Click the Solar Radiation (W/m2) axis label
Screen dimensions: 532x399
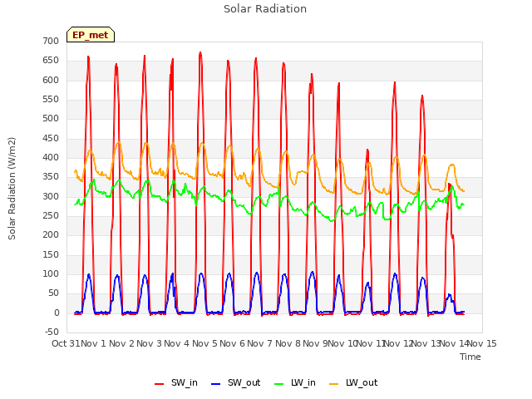tap(12, 189)
